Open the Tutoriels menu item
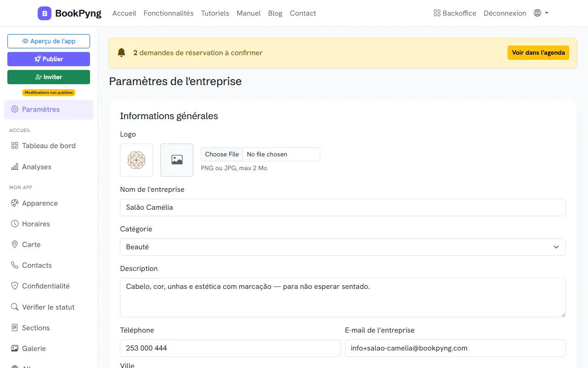 [215, 13]
